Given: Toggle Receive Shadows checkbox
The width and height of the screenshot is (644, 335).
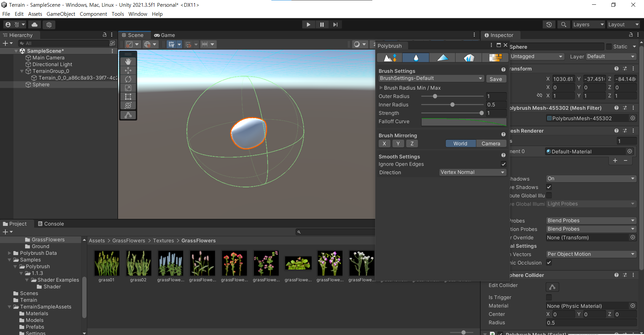Looking at the screenshot, I should (549, 187).
